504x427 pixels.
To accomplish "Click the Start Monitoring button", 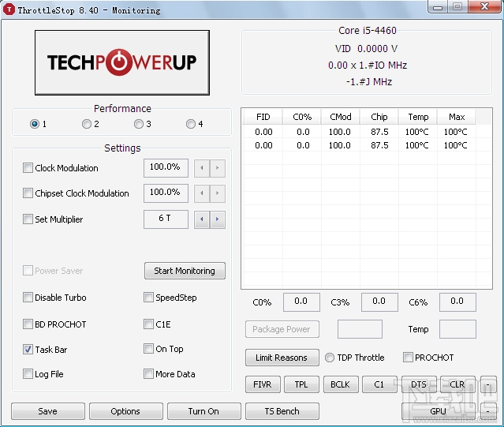I will click(185, 271).
